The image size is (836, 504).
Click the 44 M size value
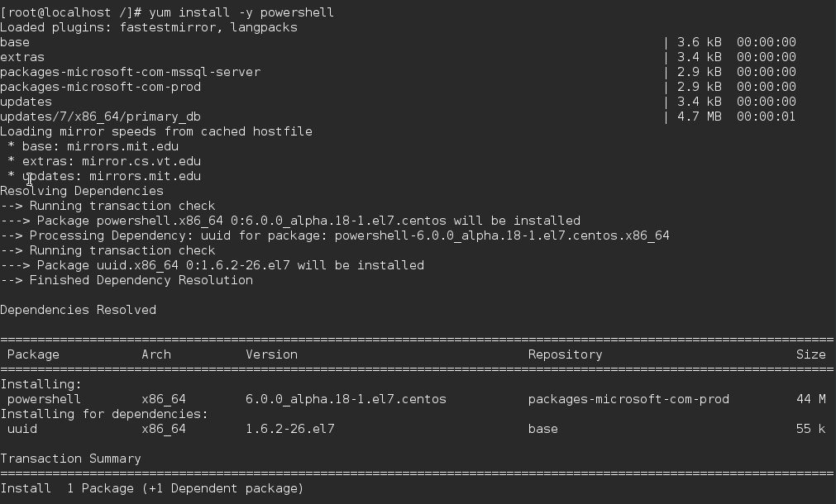click(810, 399)
